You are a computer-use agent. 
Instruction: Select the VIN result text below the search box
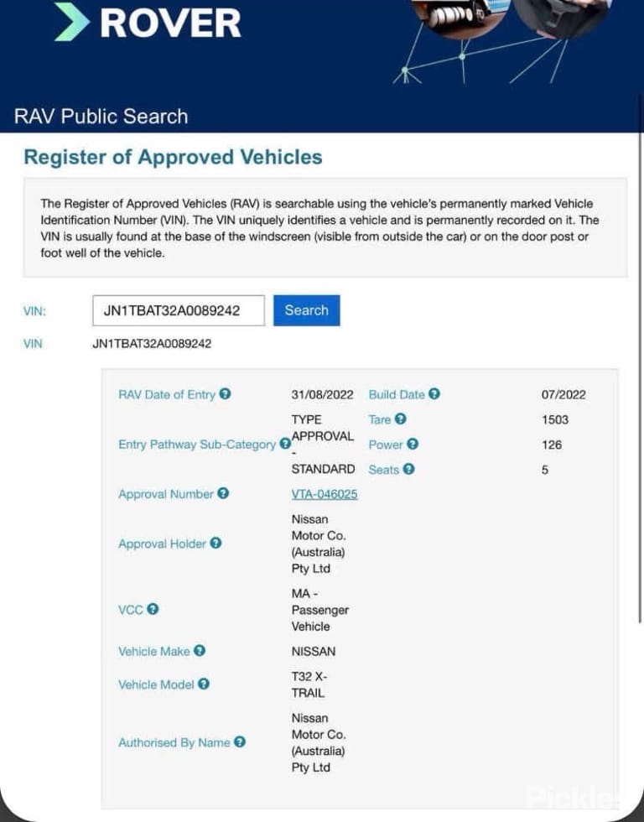pyautogui.click(x=152, y=344)
